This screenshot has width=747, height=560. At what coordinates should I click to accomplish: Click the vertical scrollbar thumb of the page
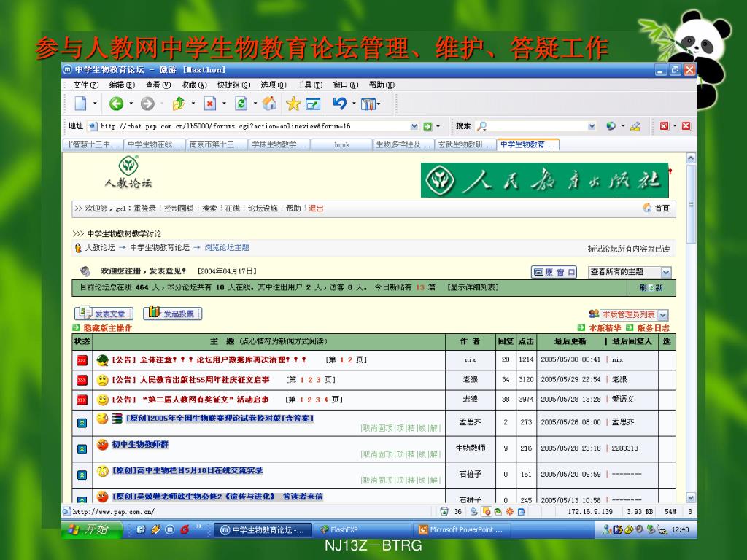(x=691, y=205)
